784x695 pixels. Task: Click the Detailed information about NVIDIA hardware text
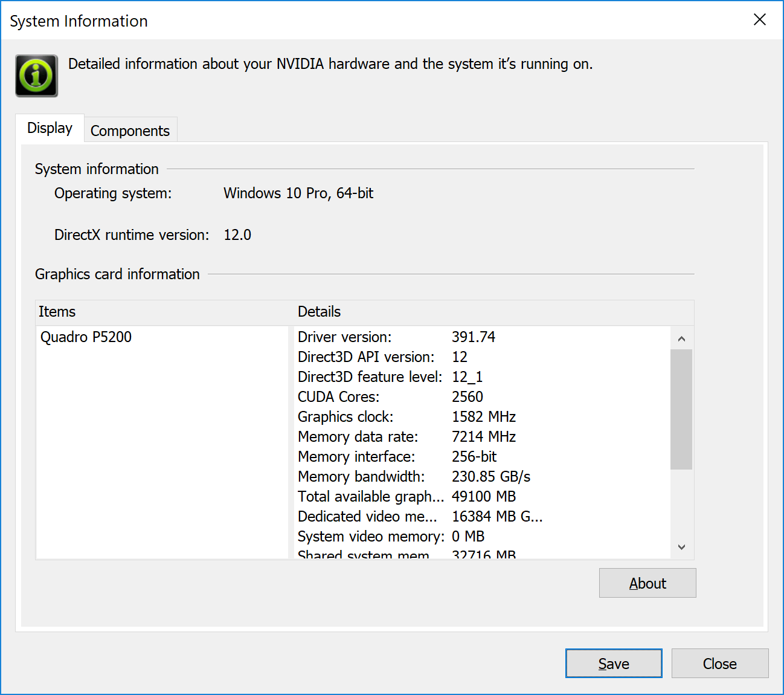coord(330,64)
